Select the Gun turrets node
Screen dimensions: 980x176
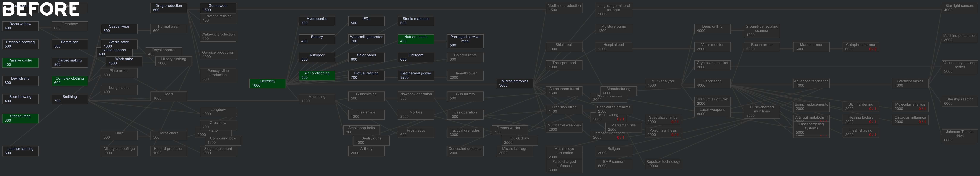[465, 96]
